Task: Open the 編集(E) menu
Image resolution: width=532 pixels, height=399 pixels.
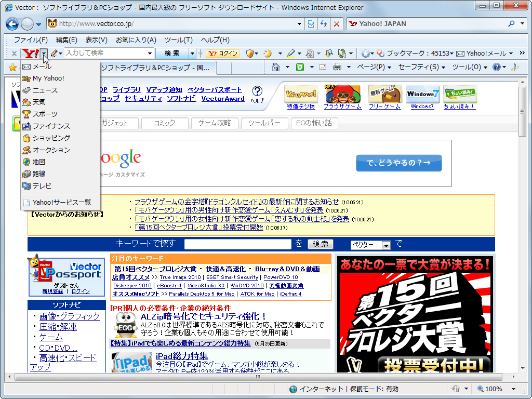Action: pos(66,39)
